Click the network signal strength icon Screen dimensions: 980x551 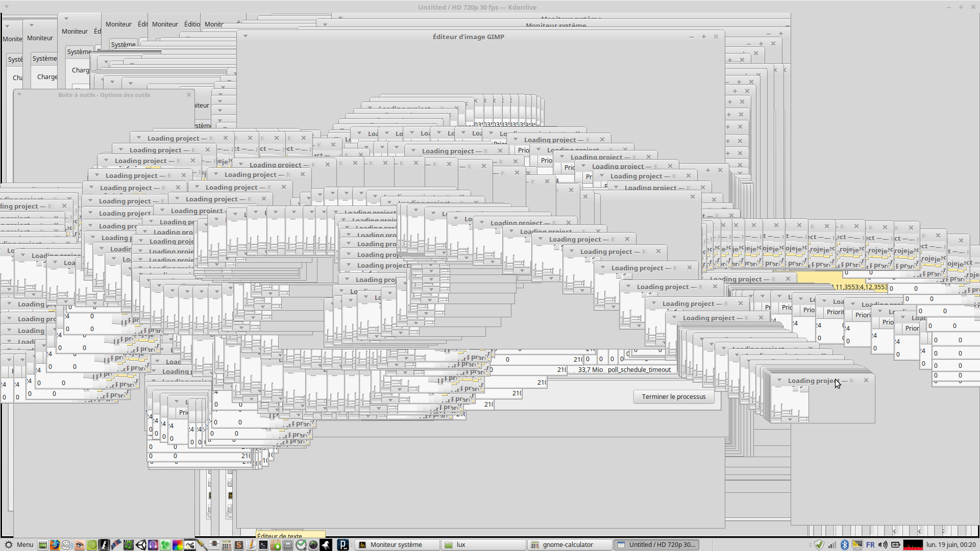point(832,545)
